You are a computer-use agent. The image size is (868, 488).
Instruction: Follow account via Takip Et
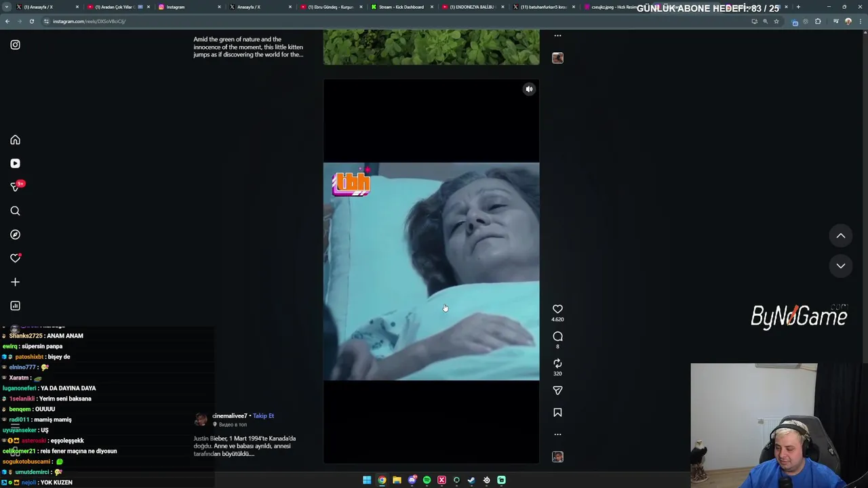pos(263,415)
